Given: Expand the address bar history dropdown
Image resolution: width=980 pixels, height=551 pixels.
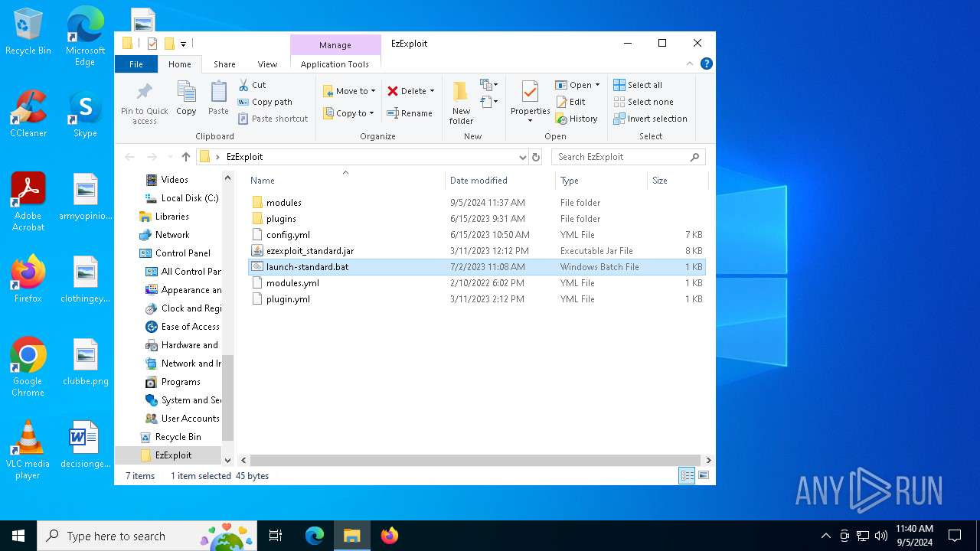Looking at the screenshot, I should tap(522, 157).
